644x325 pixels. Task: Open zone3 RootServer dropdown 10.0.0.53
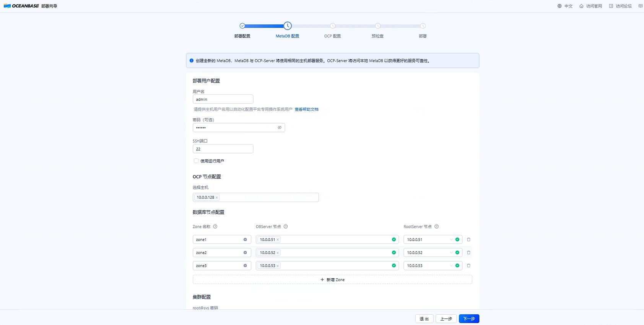click(x=433, y=265)
